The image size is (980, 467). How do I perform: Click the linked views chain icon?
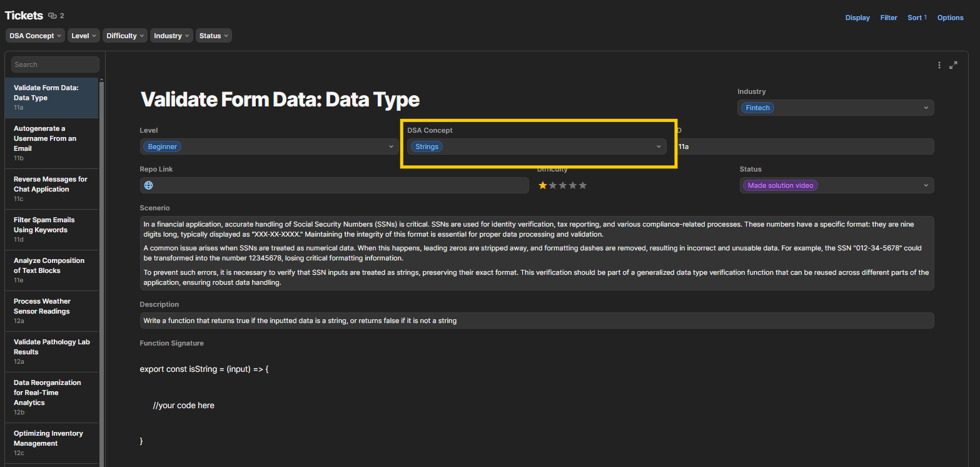pyautogui.click(x=53, y=16)
